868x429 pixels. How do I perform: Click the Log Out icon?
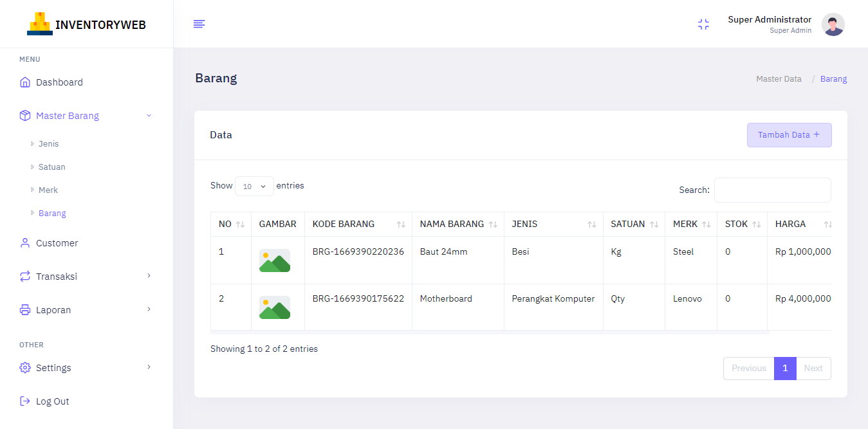pyautogui.click(x=24, y=401)
